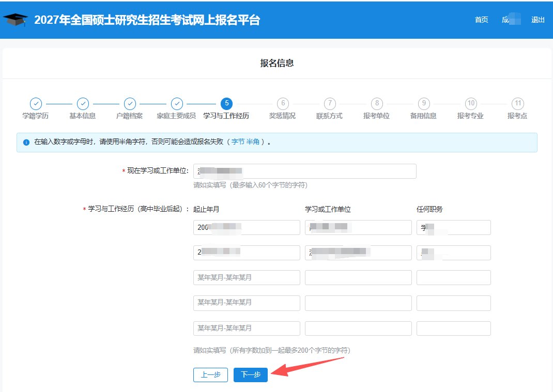
Task: Click the 下一步 button
Action: point(251,375)
